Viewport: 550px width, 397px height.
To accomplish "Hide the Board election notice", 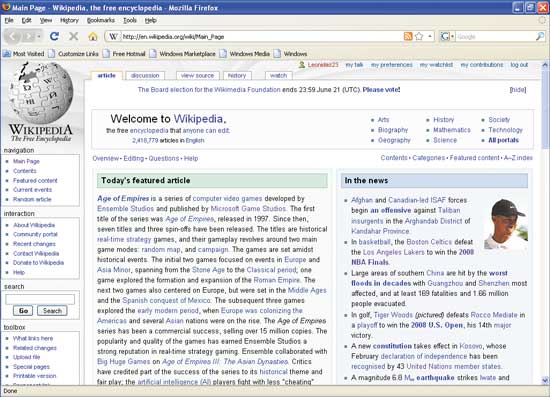I will click(x=518, y=90).
